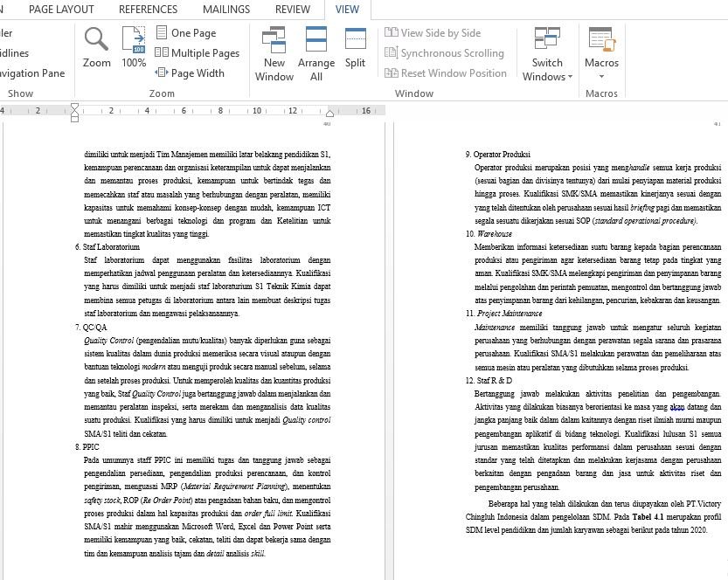Click the One Page label
The image size is (728, 580).
point(194,33)
